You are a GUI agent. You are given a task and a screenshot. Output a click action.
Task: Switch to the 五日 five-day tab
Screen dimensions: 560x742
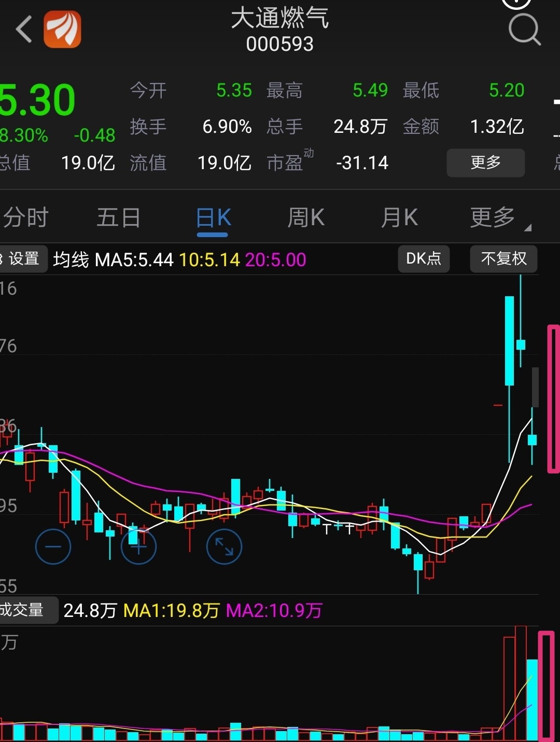(119, 217)
